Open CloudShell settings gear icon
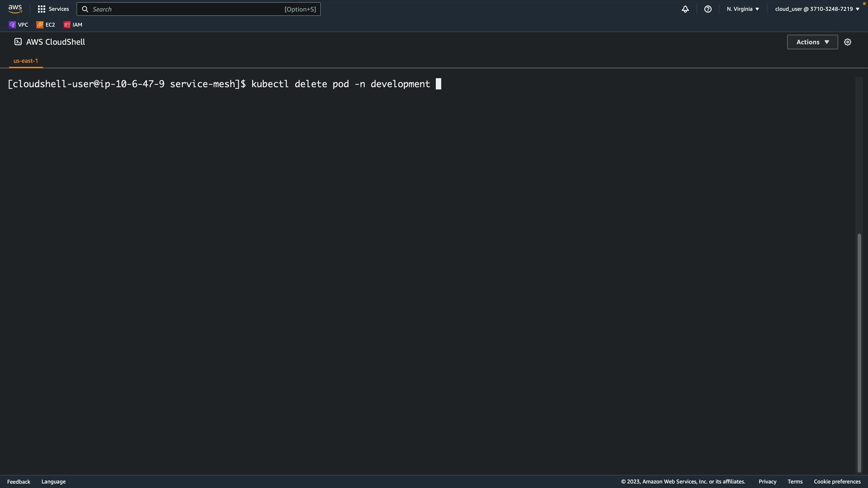This screenshot has height=488, width=868. (x=848, y=42)
